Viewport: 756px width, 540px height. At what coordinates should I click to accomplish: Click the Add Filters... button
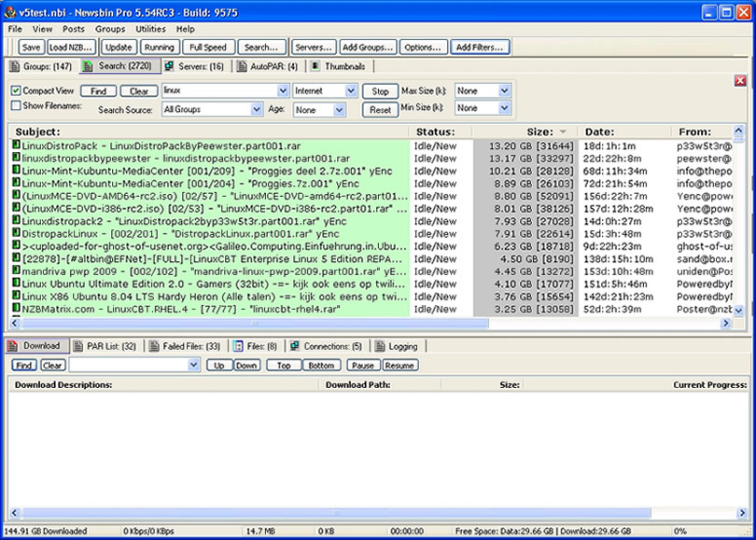pos(480,48)
